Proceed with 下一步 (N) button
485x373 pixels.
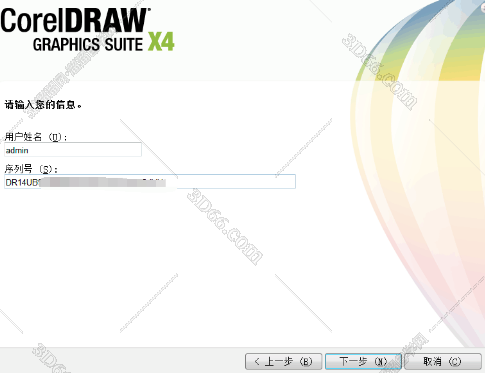[x=363, y=361]
